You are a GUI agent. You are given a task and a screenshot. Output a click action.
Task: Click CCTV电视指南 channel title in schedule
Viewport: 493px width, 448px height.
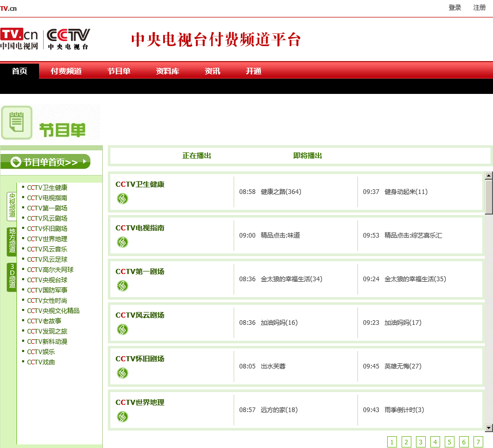[140, 228]
